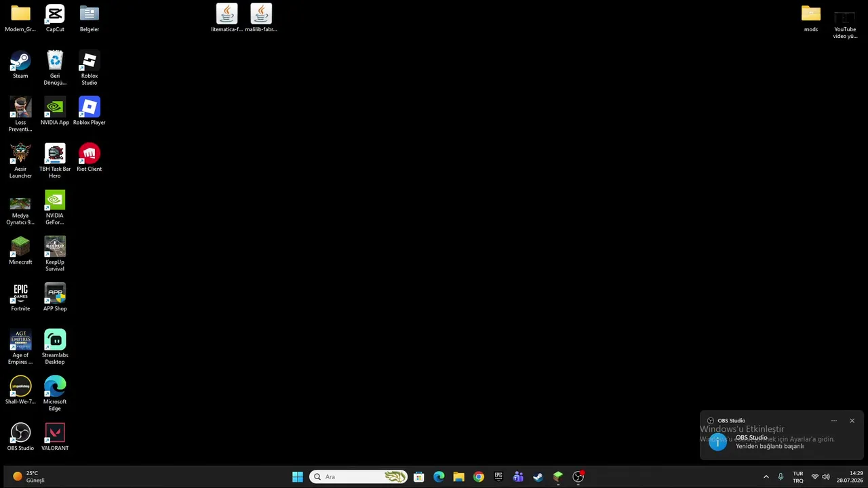868x488 pixels.
Task: Click the taskbar search box labeled Ara
Action: pyautogui.click(x=359, y=476)
